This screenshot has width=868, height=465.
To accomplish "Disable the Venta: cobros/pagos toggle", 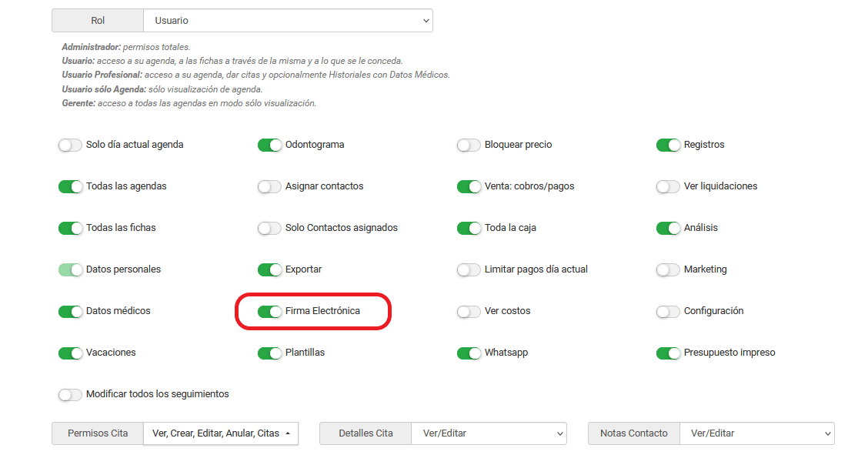I will [x=469, y=186].
